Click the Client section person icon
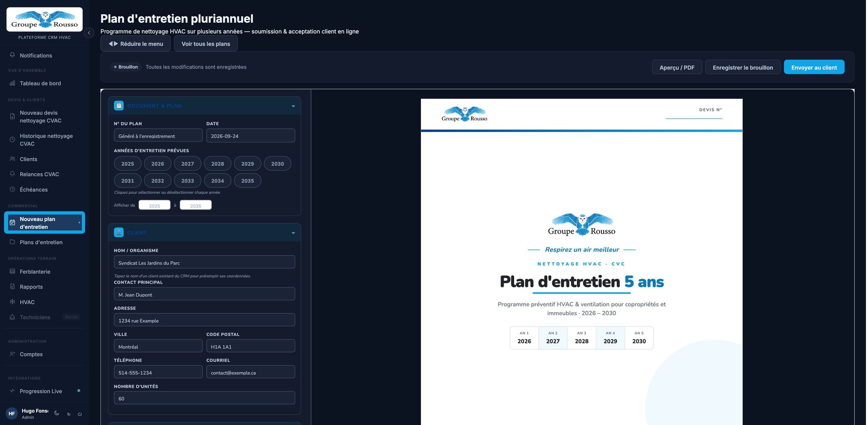 point(119,232)
